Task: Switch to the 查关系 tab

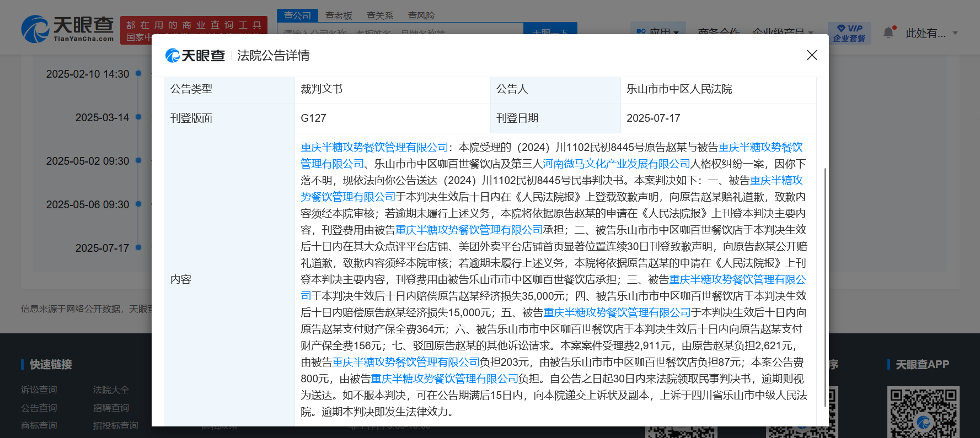Action: tap(380, 15)
